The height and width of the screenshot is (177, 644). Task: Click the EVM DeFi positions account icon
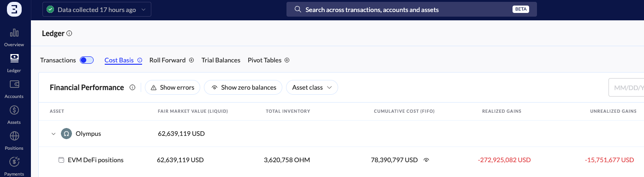click(61, 160)
